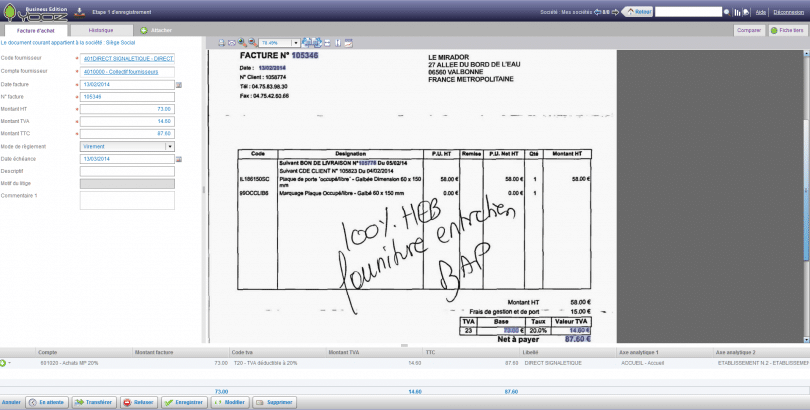The width and height of the screenshot is (810, 410).
Task: Zoom in on the invoice viewer
Action: [x=242, y=42]
